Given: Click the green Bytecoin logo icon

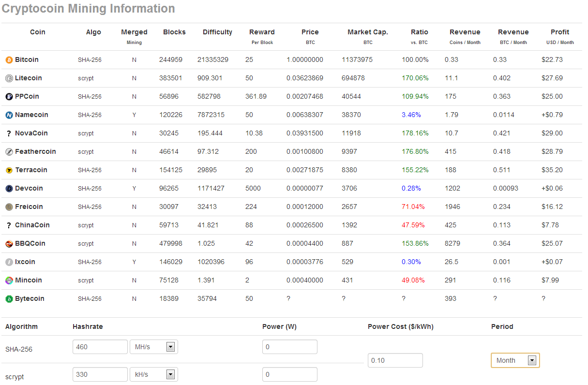Looking at the screenshot, I should (9, 299).
